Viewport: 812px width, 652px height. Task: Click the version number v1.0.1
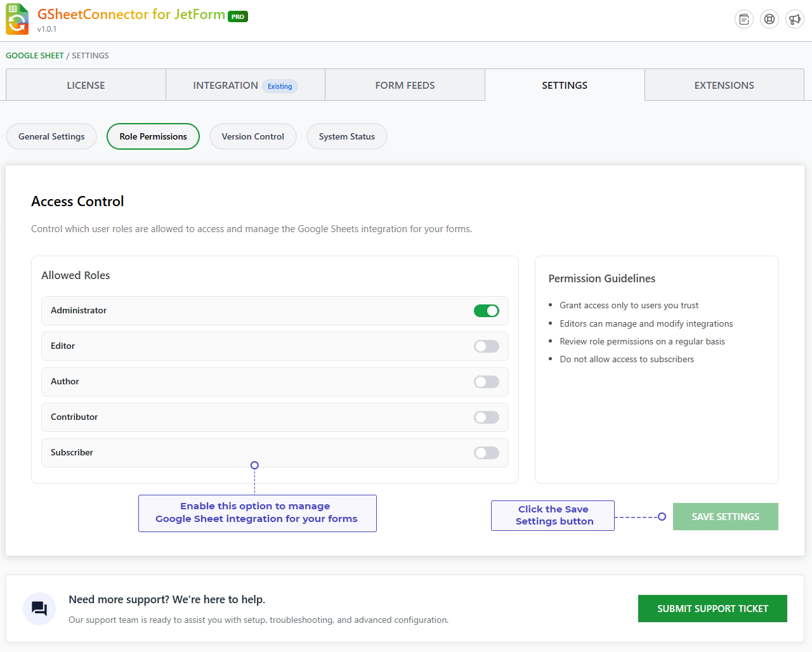(47, 29)
